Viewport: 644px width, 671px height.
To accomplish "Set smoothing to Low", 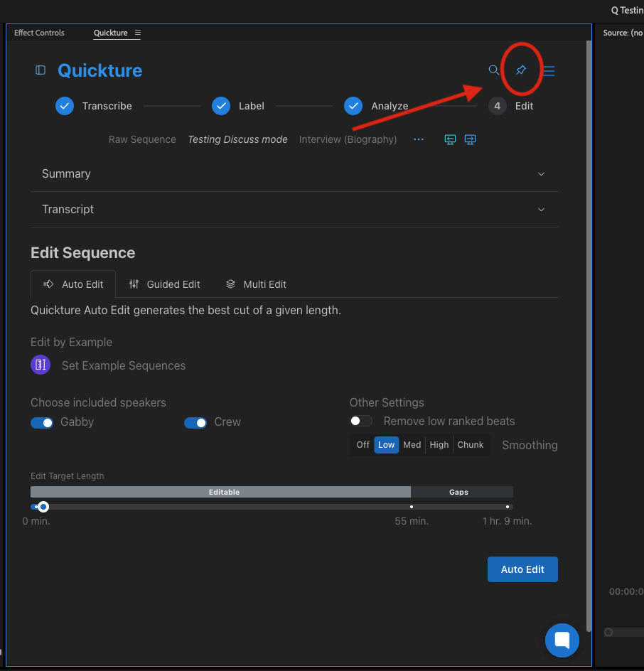I will pos(387,445).
